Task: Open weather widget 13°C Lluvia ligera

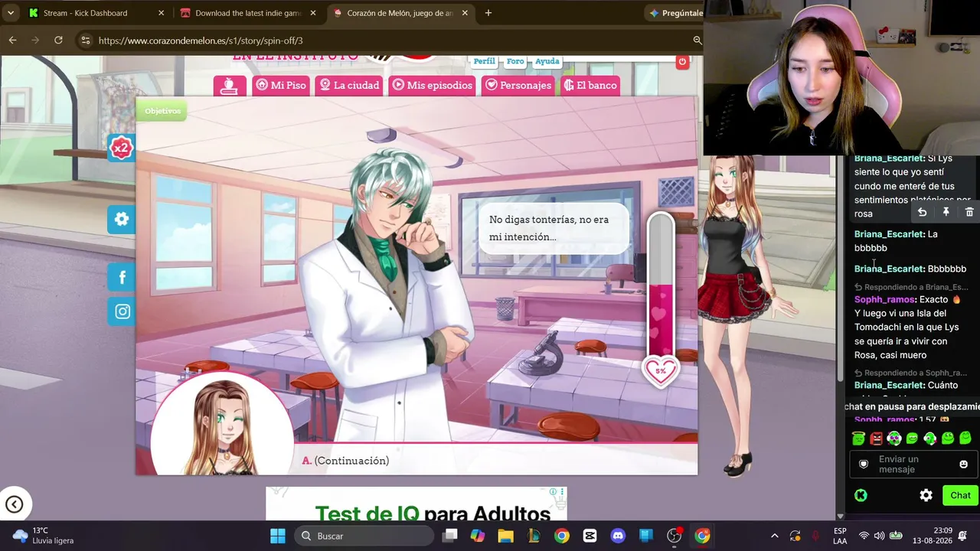Action: coord(44,536)
